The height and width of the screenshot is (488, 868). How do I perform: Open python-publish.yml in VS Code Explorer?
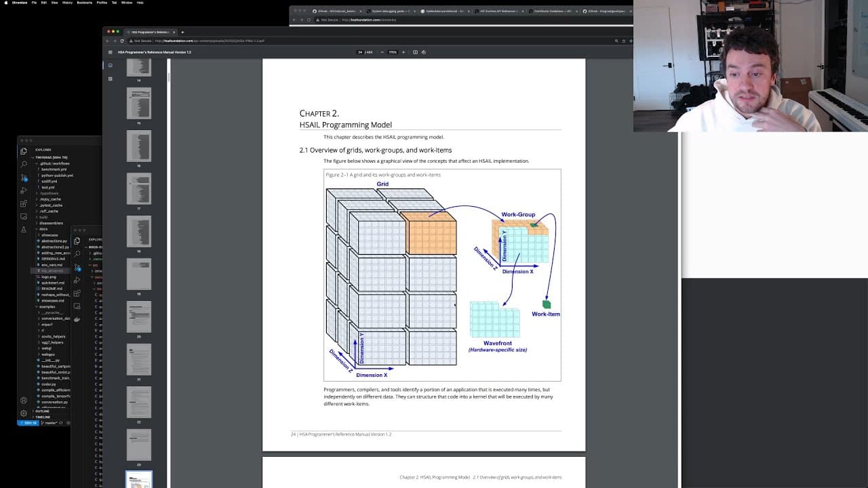coord(57,176)
